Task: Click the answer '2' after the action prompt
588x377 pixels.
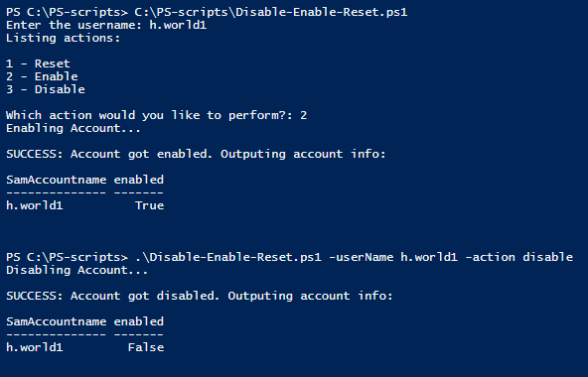Action: pos(303,115)
